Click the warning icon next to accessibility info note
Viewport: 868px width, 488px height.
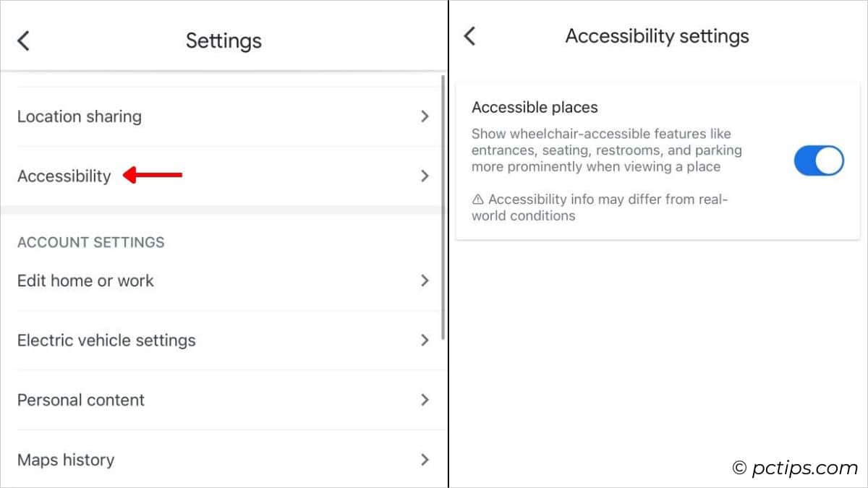478,199
